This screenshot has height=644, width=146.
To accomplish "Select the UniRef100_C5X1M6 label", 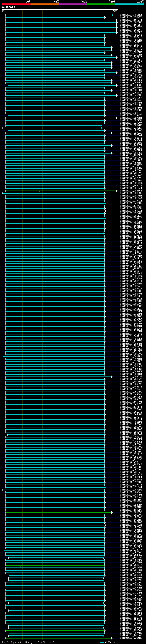I will click(x=131, y=73).
